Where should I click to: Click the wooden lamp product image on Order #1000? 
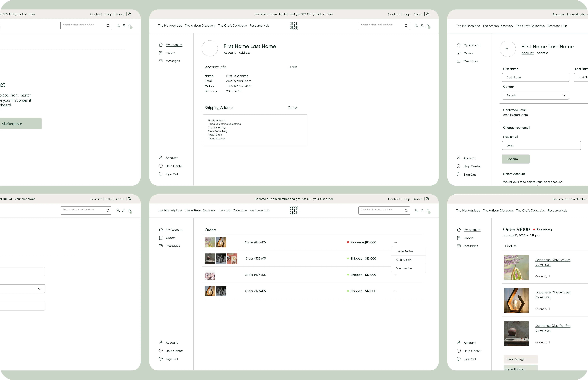click(x=516, y=300)
